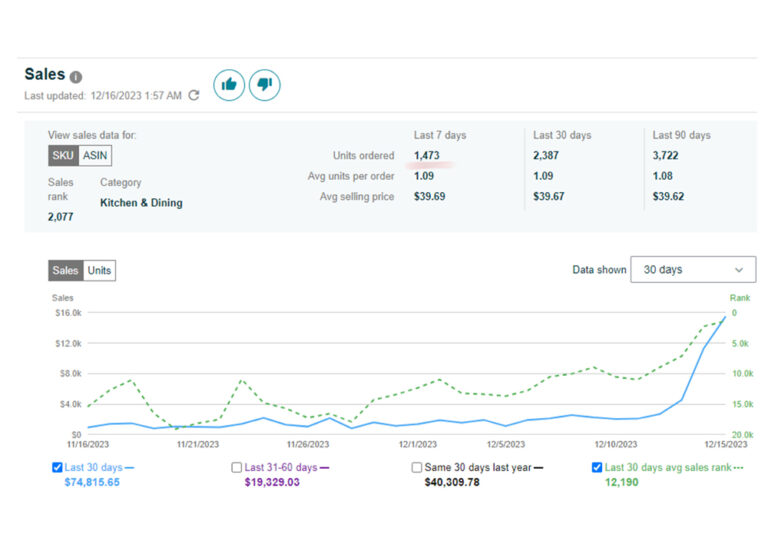Click last year total $40,309.78
The width and height of the screenshot is (768, 538).
coord(452,482)
